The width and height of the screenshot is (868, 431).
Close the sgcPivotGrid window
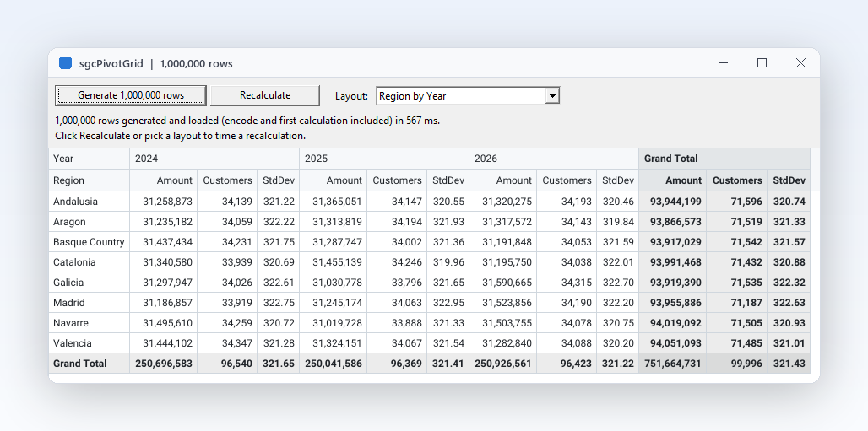[x=800, y=63]
